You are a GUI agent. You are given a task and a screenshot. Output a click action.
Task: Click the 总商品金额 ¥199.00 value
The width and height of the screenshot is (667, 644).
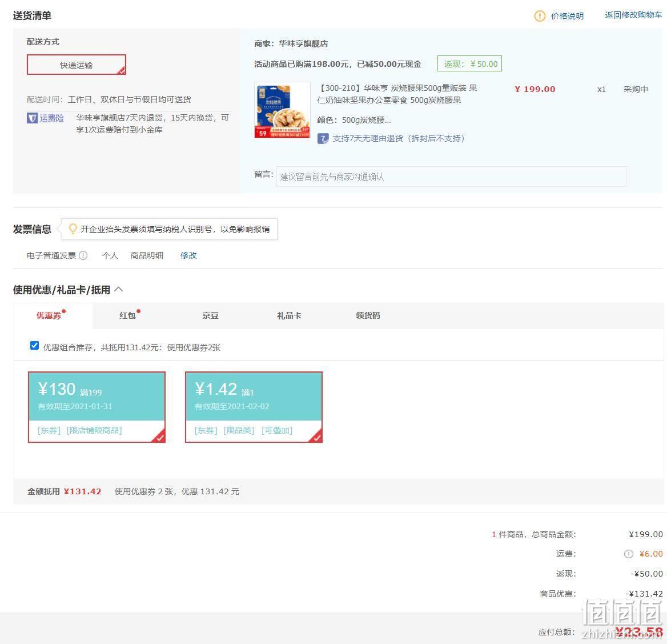coord(646,534)
